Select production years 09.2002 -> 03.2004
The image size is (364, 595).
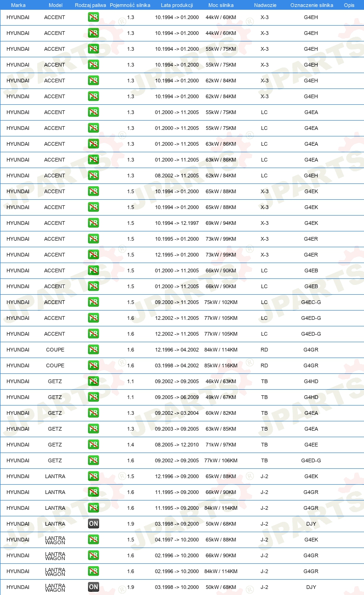pos(177,413)
